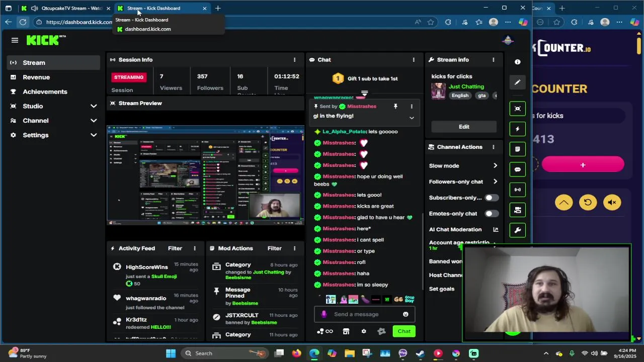Open chat identity icon below message box
Screen dimensions: 644x362
click(x=325, y=331)
